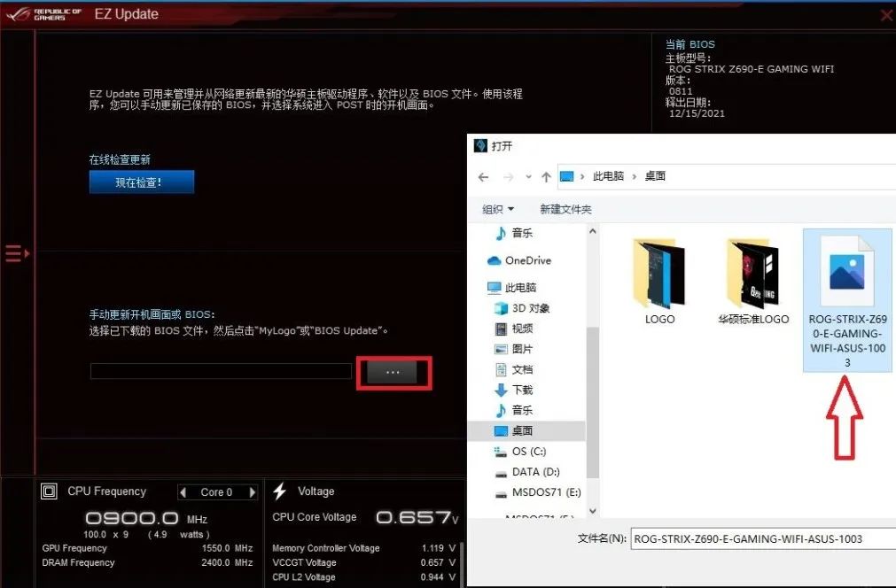Open the 组织 dropdown menu
This screenshot has width=896, height=588.
(x=498, y=210)
